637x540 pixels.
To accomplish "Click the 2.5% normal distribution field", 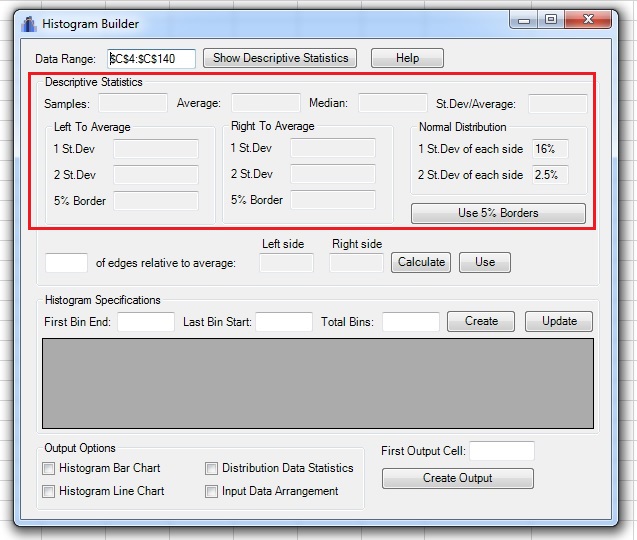I will click(x=550, y=175).
